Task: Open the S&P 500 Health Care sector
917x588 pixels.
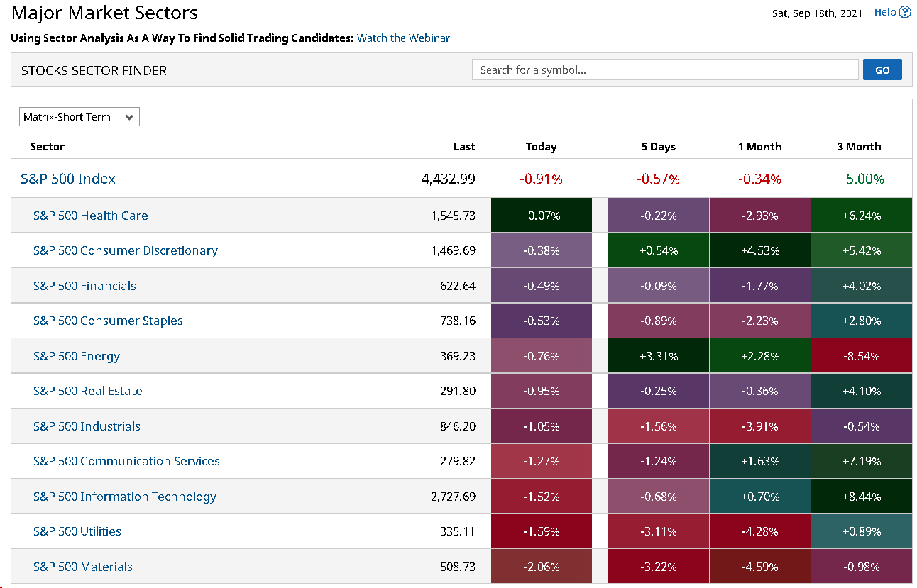Action: pos(91,216)
